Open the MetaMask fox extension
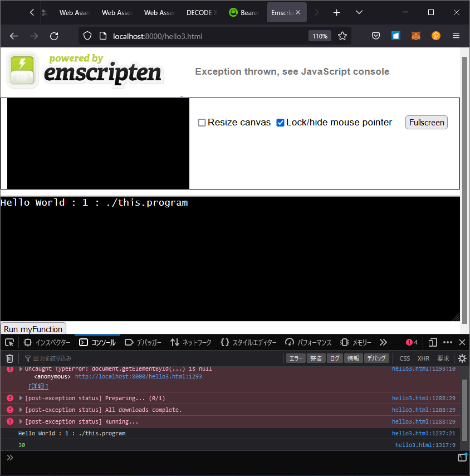470x476 pixels. [416, 36]
